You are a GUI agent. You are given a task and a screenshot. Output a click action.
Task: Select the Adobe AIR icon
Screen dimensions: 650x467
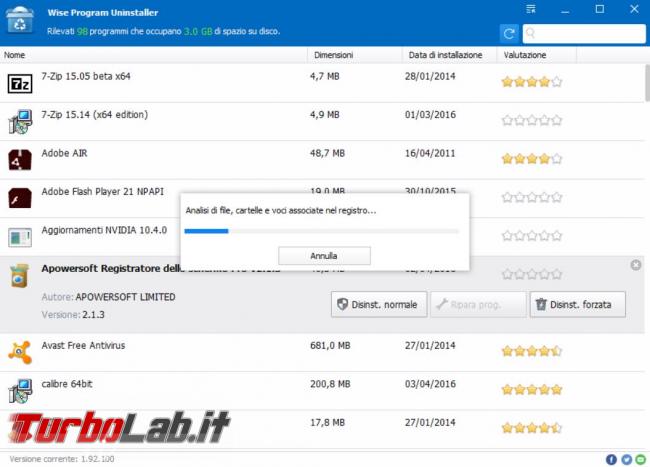tap(20, 160)
